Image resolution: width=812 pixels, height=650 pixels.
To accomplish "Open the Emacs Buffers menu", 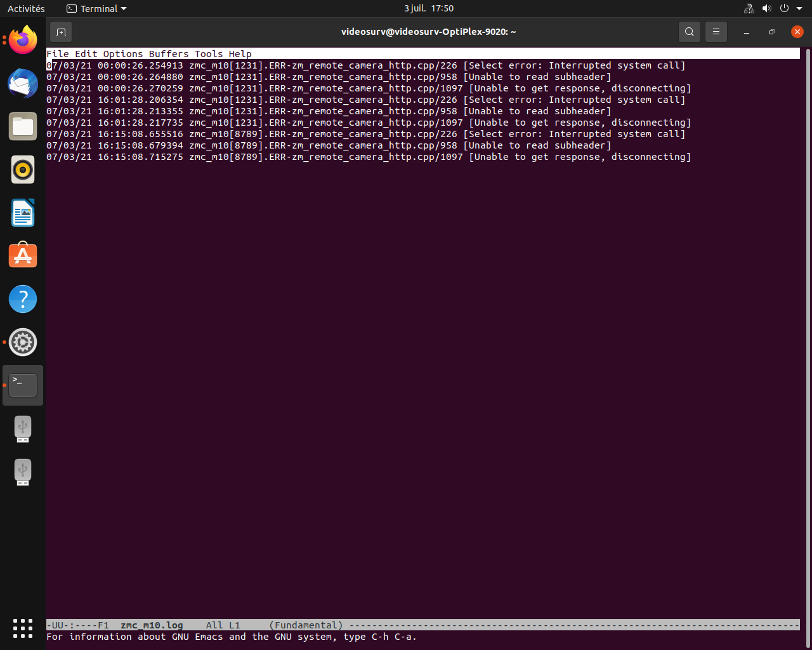I will (169, 54).
